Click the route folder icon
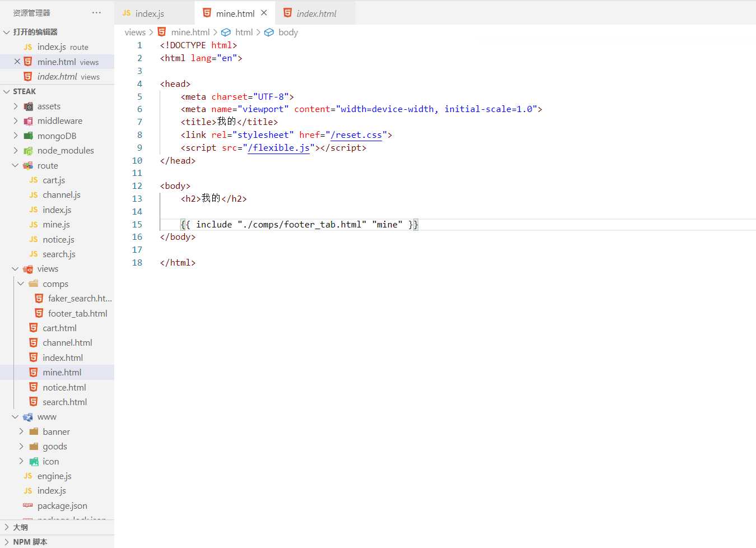 (28, 165)
